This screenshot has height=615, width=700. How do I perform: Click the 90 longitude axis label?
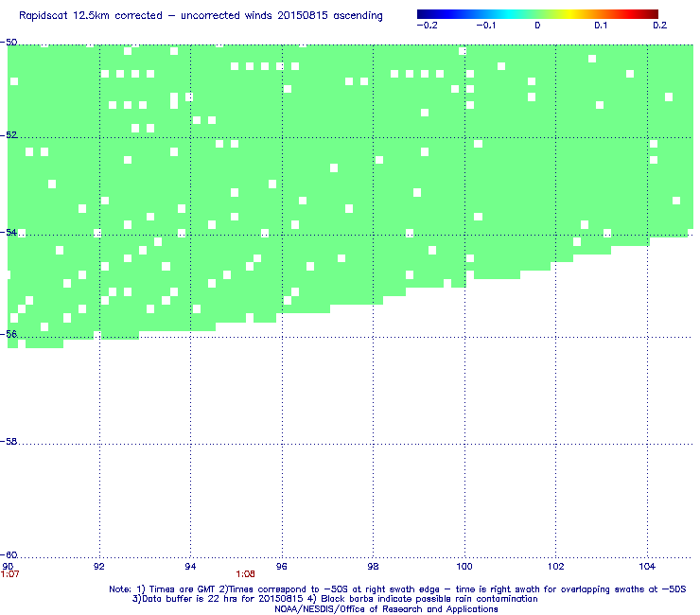8,567
